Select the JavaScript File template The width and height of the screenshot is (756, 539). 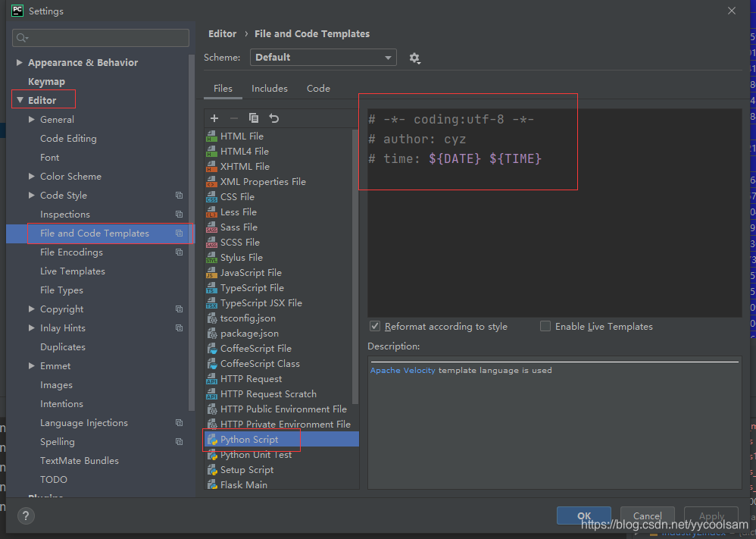(282, 273)
